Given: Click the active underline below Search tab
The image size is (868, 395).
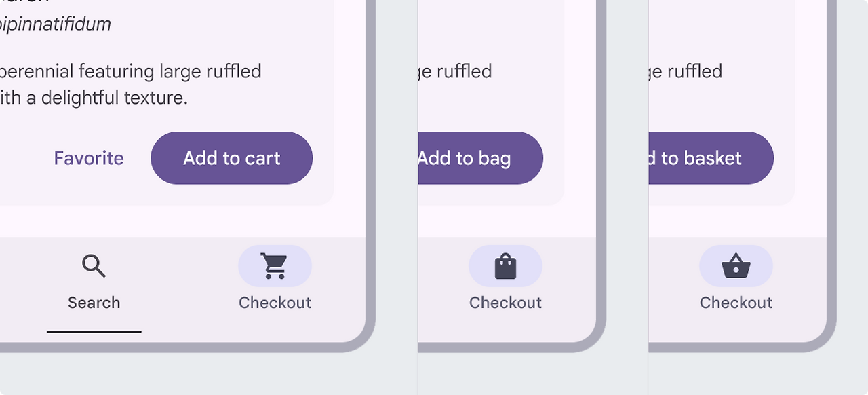Looking at the screenshot, I should [94, 332].
